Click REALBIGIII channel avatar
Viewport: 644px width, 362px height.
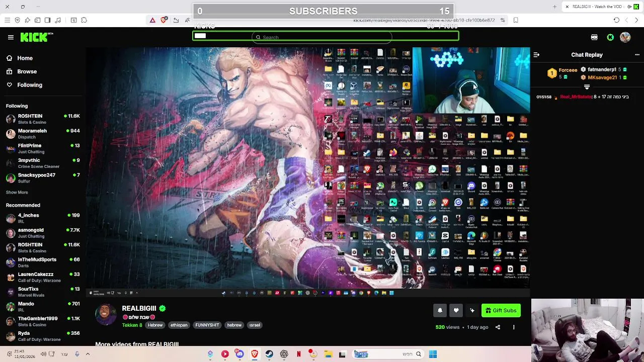(x=106, y=314)
